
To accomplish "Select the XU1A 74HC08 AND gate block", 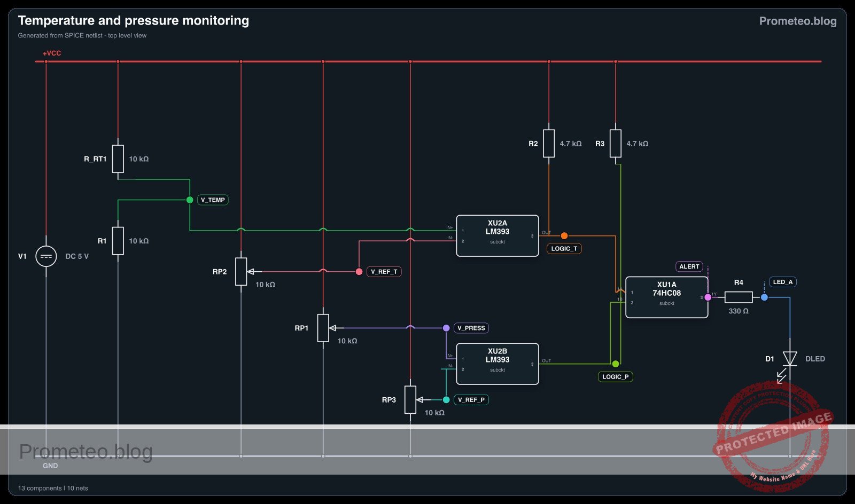I will coord(667,297).
